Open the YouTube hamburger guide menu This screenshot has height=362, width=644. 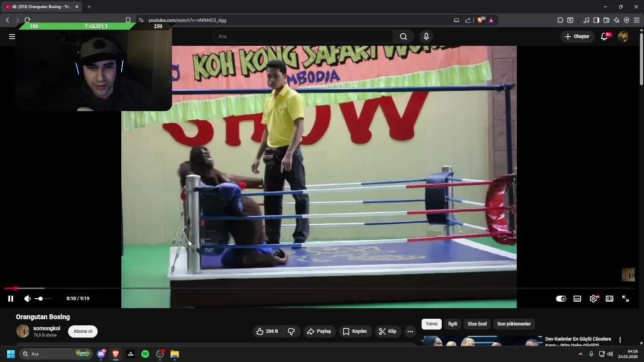pos(12,36)
